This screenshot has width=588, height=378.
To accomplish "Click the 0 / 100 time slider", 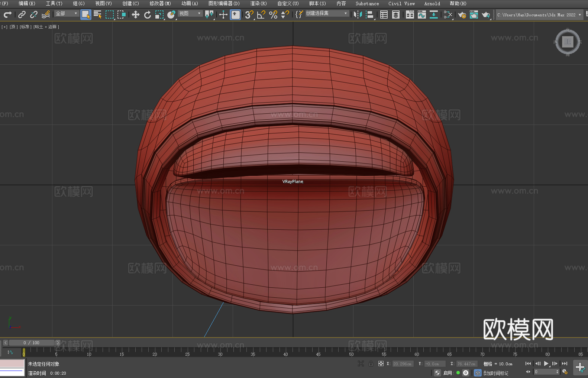I will pos(32,343).
